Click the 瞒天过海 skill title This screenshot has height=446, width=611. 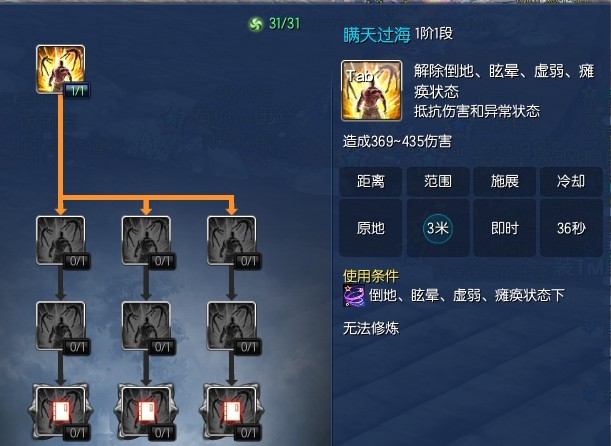(377, 35)
